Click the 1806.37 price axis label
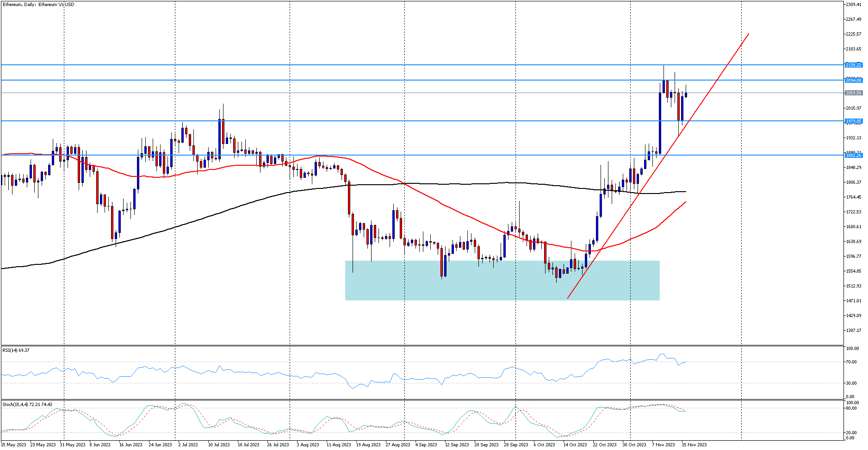This screenshot has width=868, height=450. [x=854, y=182]
